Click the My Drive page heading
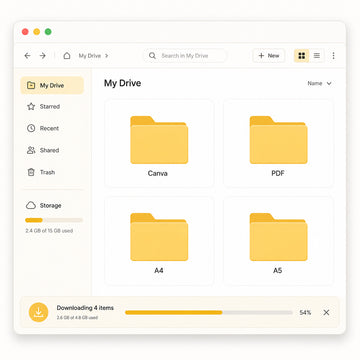This screenshot has width=360, height=360. point(122,83)
